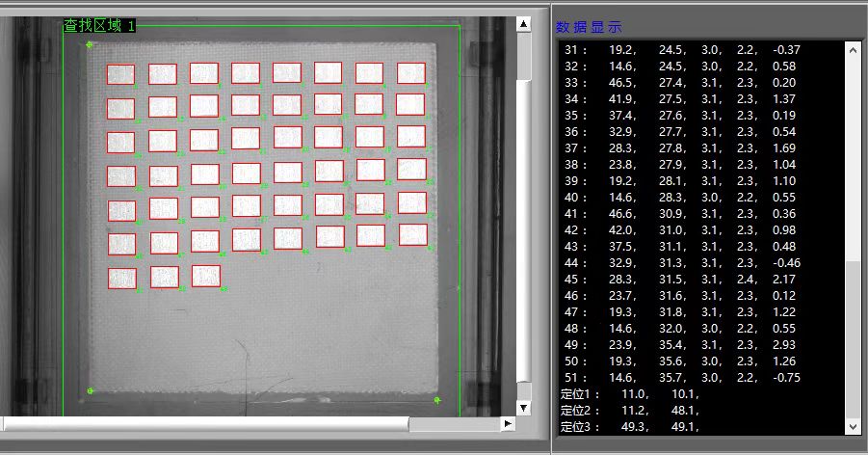Viewport: 868px width, 455px height.
Task: Click the first red detection box, top-left
Action: 120,74
